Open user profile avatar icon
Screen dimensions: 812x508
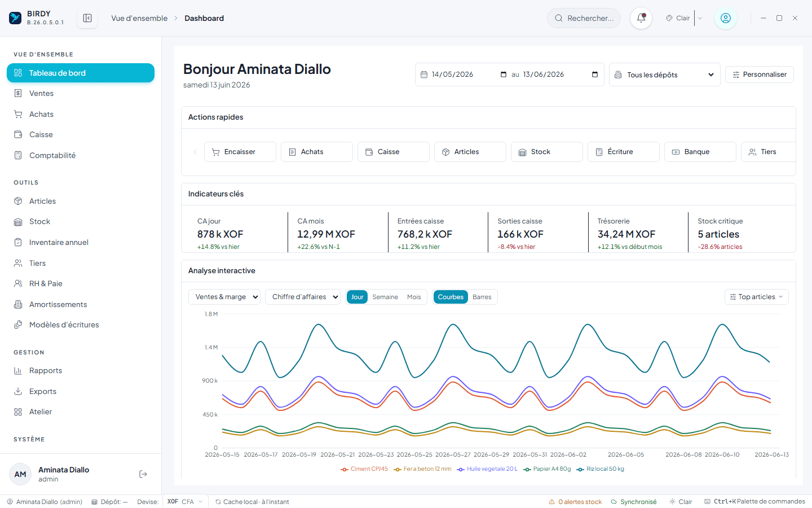click(x=726, y=18)
